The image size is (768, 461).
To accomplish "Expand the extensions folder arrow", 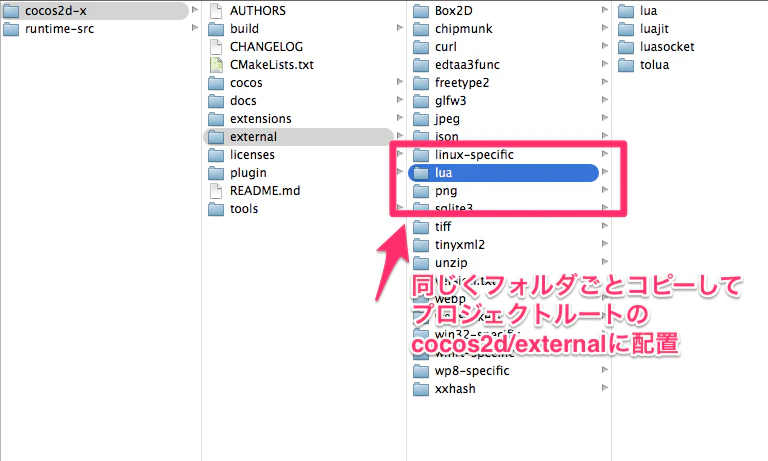I will click(400, 118).
